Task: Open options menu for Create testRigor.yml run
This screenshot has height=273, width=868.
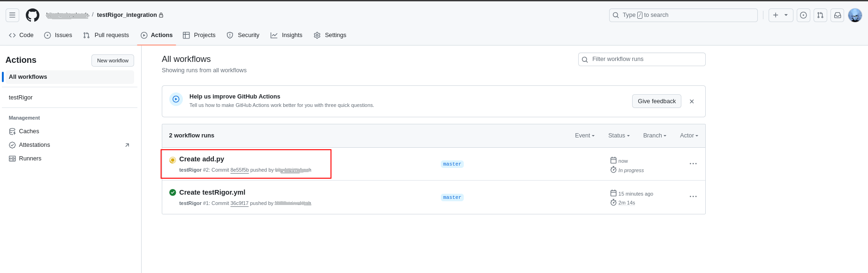Action: [693, 197]
